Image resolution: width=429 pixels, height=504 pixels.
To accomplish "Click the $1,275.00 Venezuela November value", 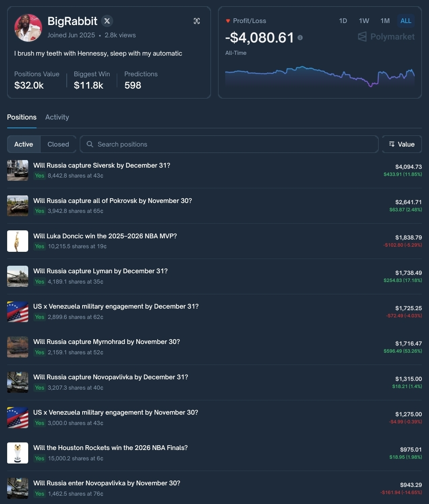I will point(408,414).
